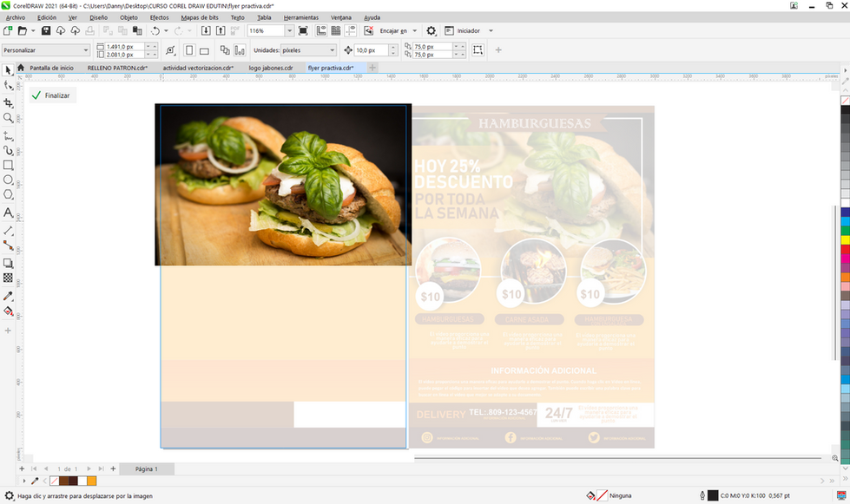
Task: Choose the red swatch in right palette
Action: (845, 249)
